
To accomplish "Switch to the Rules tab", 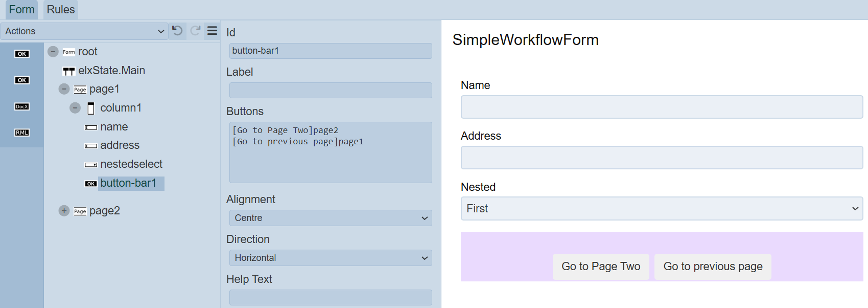I will (61, 10).
